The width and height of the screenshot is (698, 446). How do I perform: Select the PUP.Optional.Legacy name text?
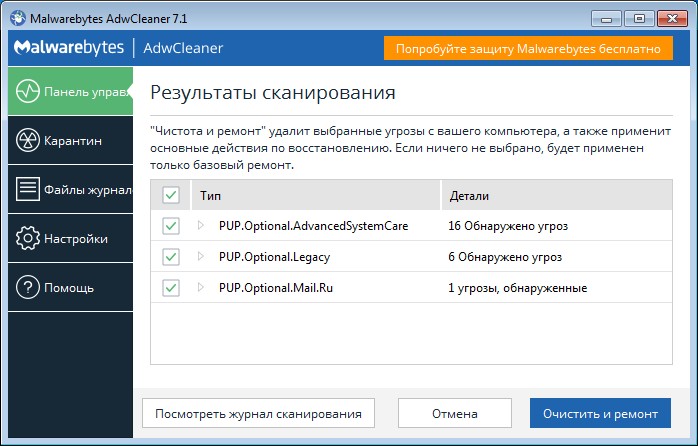point(274,257)
